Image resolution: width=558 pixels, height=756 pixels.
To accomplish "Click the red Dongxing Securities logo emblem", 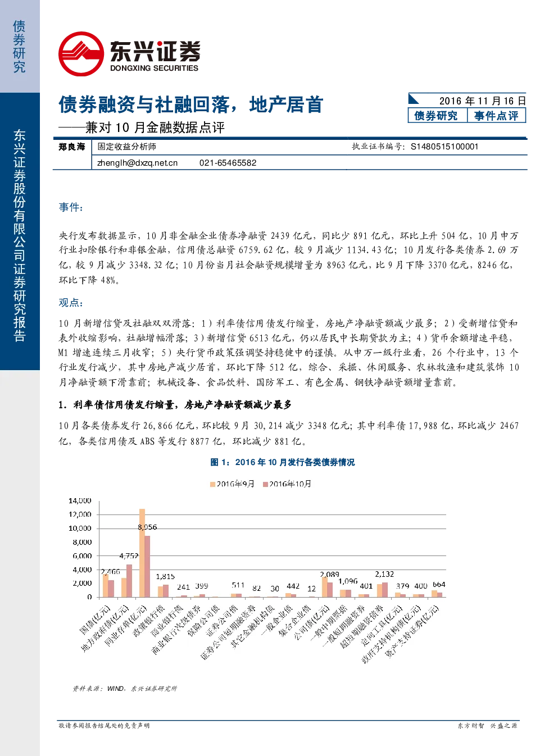I will (81, 54).
